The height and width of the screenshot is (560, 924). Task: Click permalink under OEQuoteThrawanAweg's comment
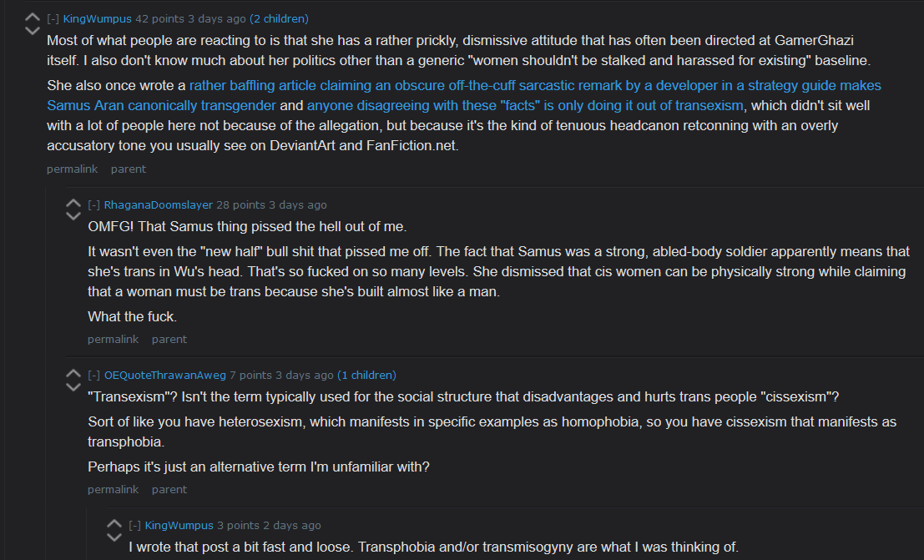tap(114, 490)
